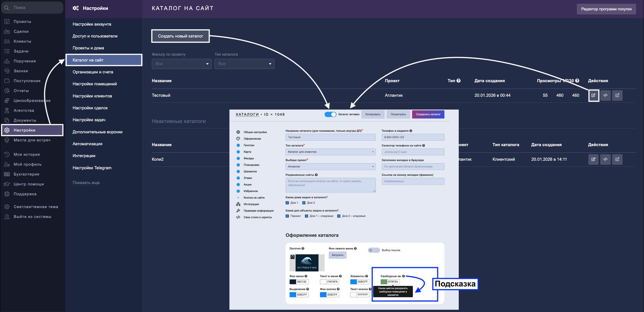
Task: Click the Тип column help icon
Action: pyautogui.click(x=459, y=81)
